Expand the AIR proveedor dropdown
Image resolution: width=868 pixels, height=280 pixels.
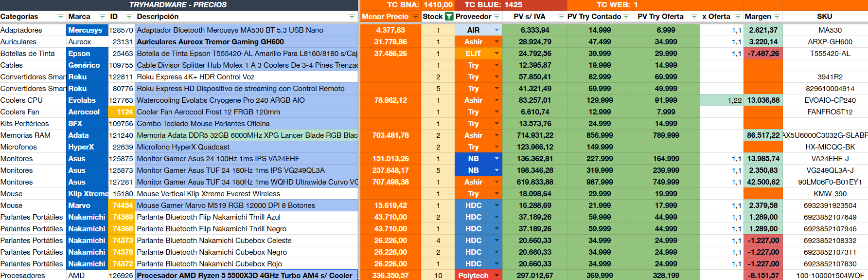tap(496, 30)
